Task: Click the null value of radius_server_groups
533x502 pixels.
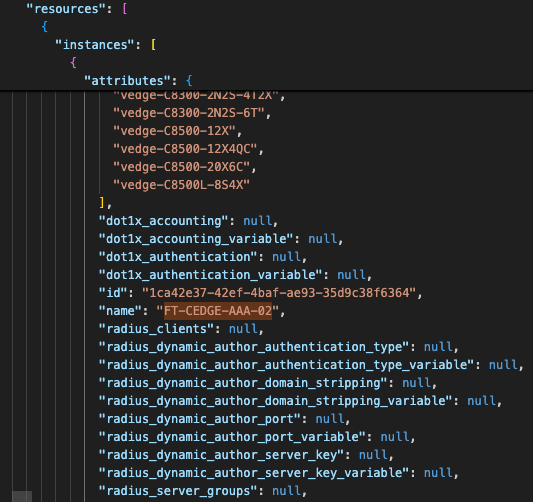Action: tap(287, 491)
